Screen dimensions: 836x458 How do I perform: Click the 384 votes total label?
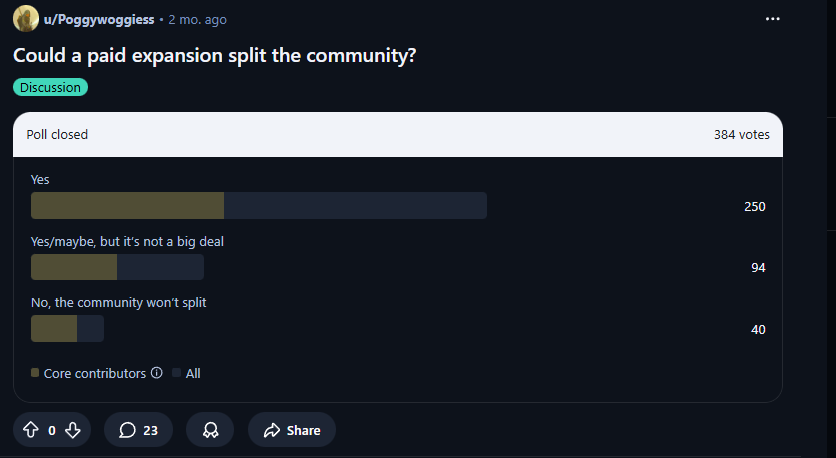pyautogui.click(x=741, y=134)
